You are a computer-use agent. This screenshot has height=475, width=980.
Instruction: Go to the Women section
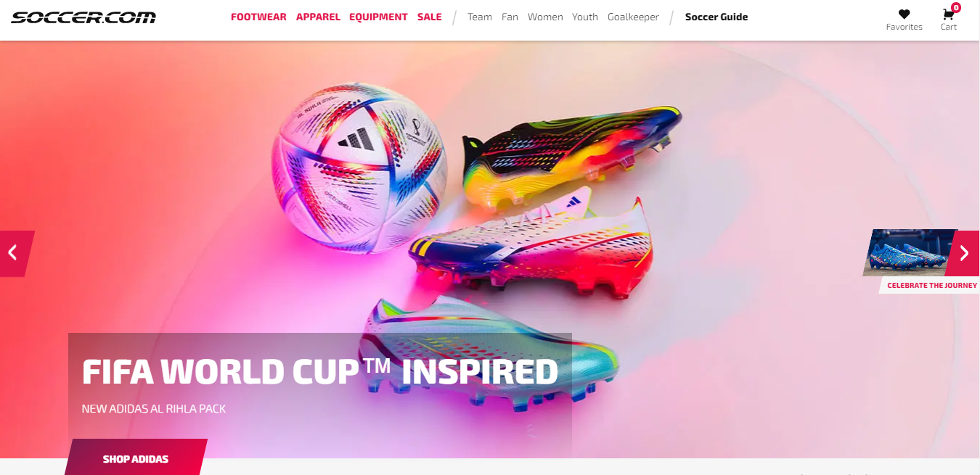coord(545,17)
